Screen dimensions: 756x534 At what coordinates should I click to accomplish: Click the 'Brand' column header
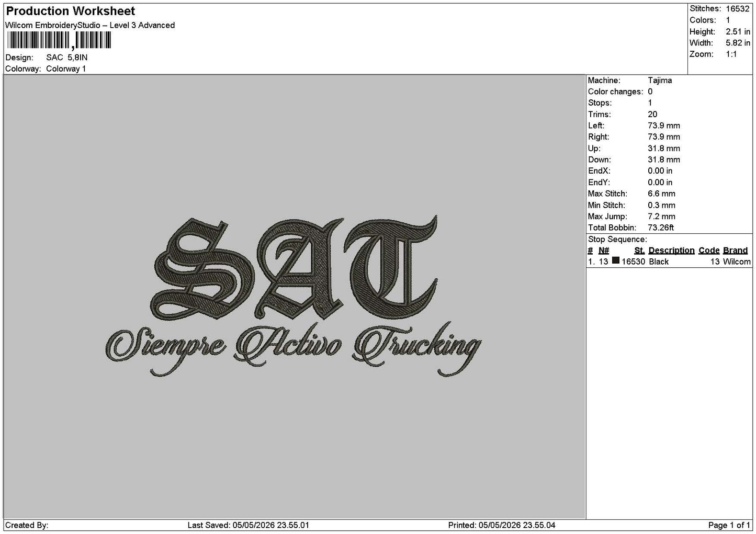pyautogui.click(x=735, y=250)
